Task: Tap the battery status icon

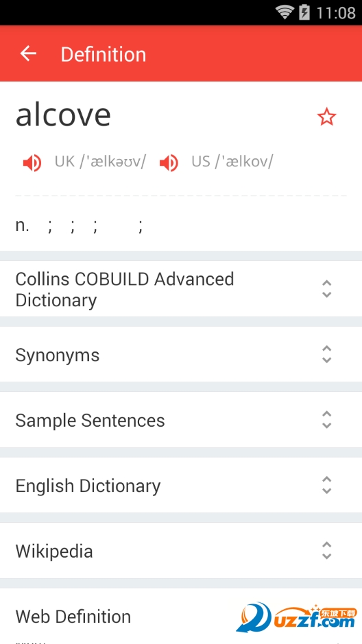Action: click(304, 12)
